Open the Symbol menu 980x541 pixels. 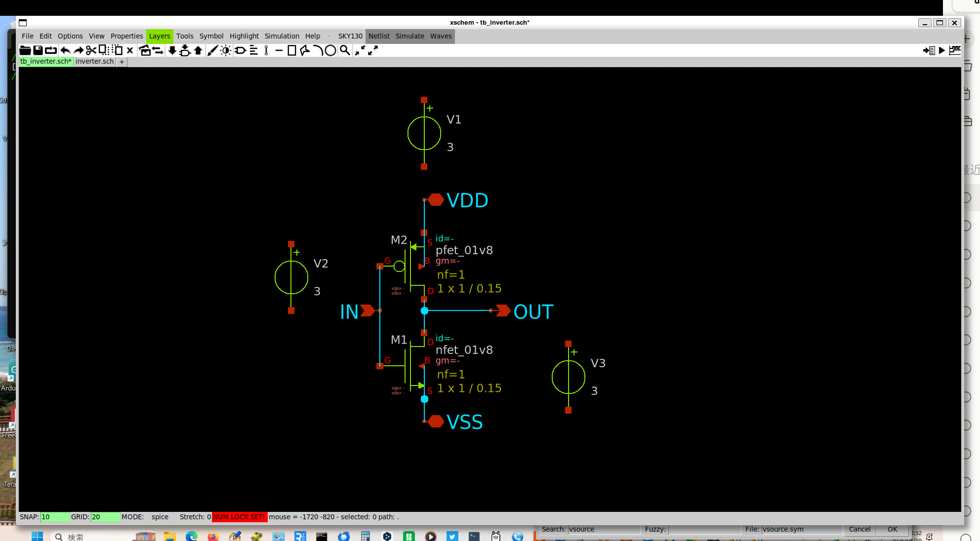point(211,36)
